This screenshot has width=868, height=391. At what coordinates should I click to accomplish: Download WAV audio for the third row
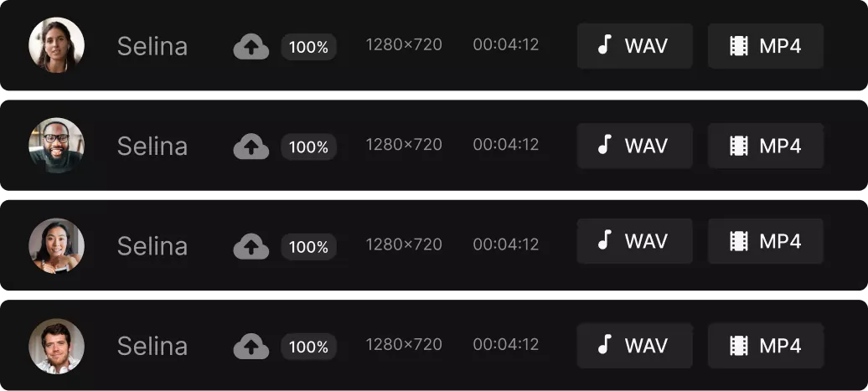[x=634, y=241]
